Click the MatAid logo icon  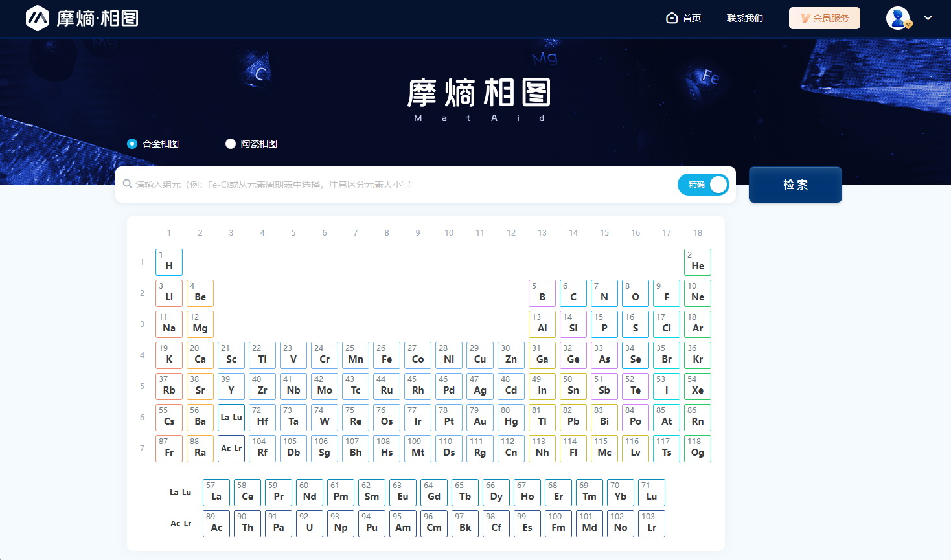point(38,18)
